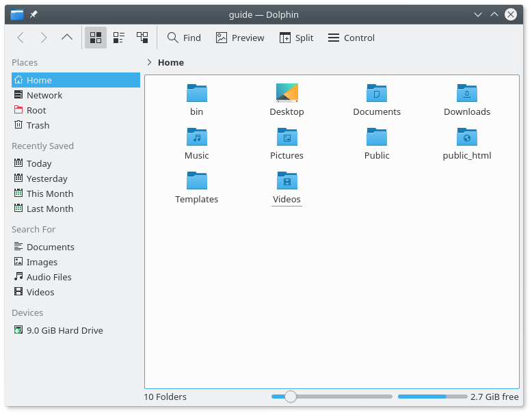
Task: Expand the breadcrumb chevron before Home
Action: (x=149, y=62)
